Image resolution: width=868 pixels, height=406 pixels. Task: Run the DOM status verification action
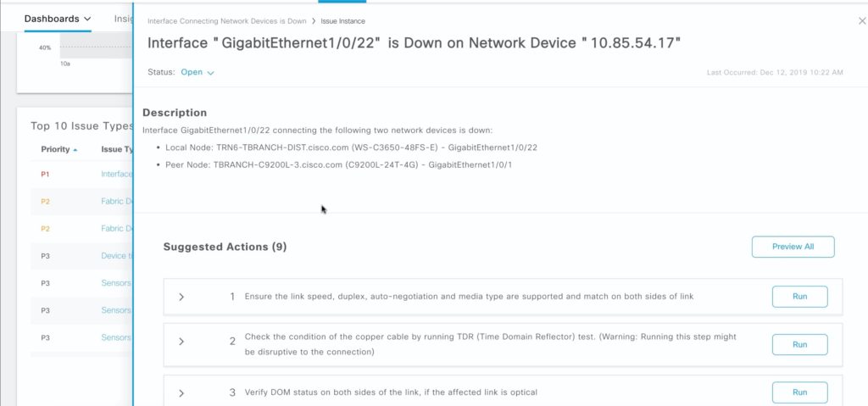pos(799,392)
